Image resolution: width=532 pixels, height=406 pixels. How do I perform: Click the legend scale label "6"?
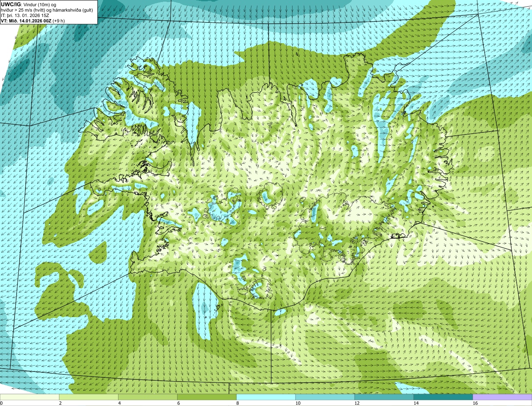point(178,403)
